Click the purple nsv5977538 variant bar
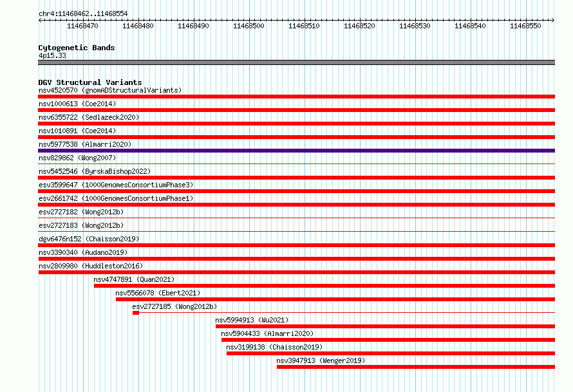 point(296,151)
